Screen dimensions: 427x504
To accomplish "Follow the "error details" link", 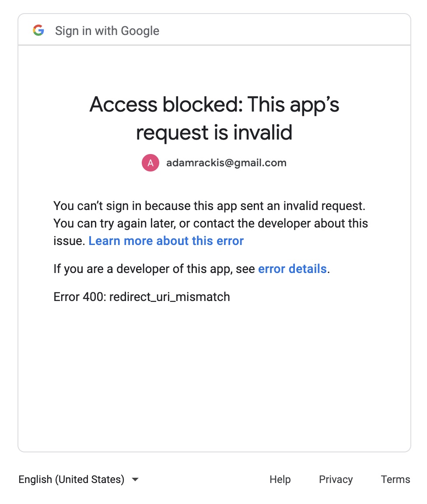I will (292, 269).
